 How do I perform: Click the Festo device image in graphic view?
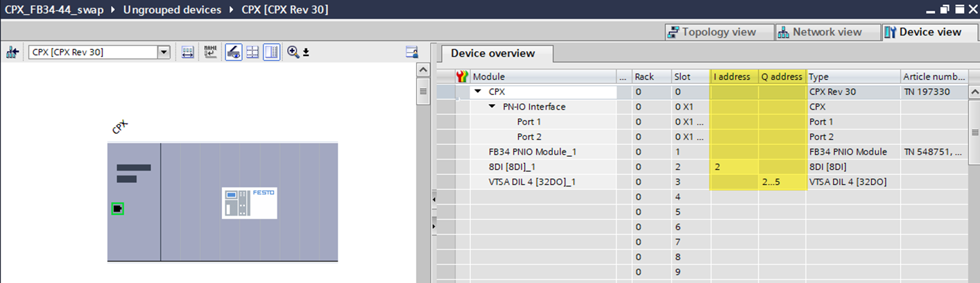coord(249,203)
